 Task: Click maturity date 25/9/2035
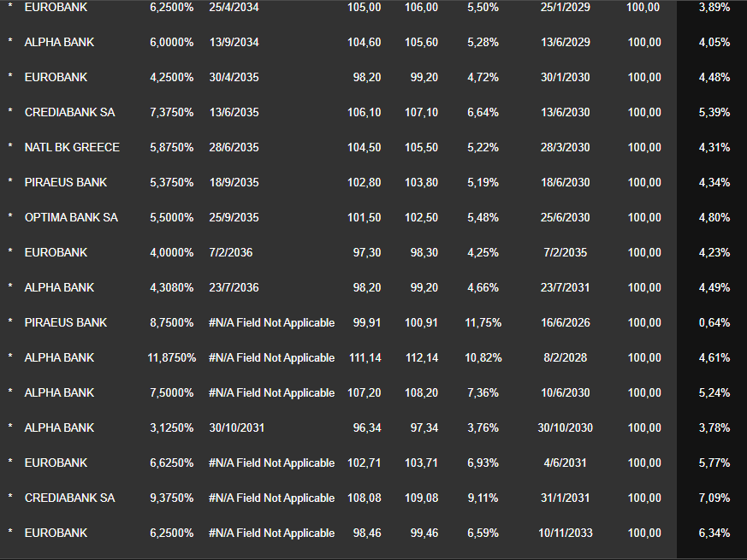(x=234, y=218)
